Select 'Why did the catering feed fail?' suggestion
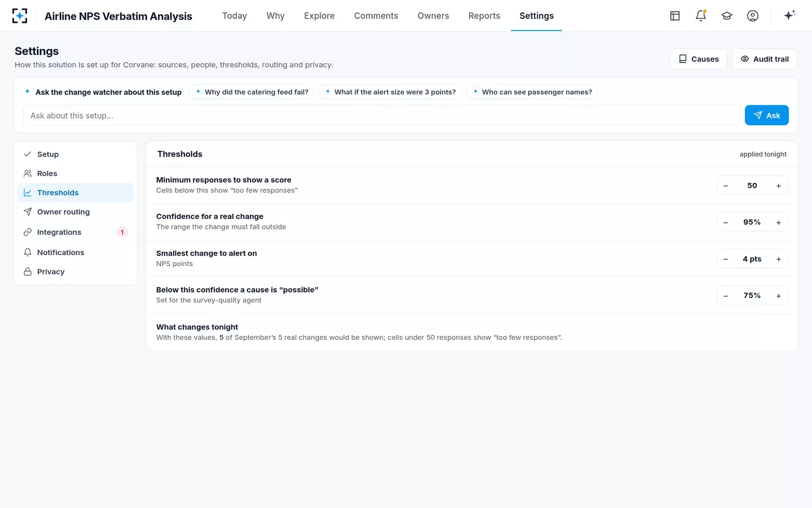Viewport: 812px width, 508px height. point(251,92)
